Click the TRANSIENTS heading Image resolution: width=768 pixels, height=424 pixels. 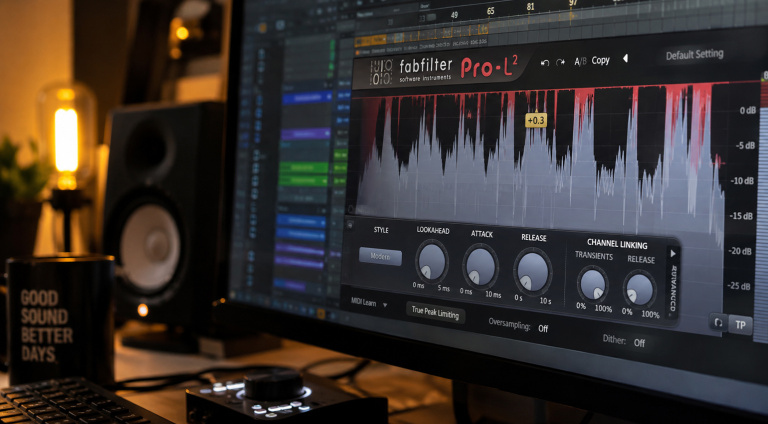coord(594,256)
